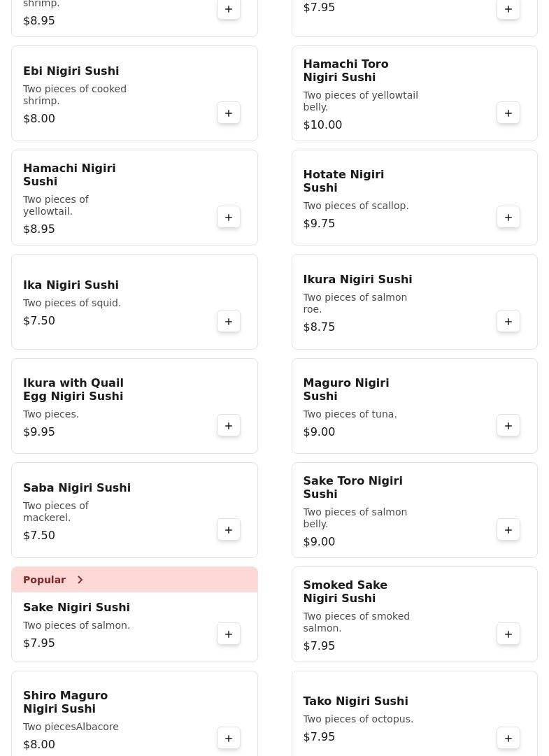Add Shiro Maguro Nigiri Sushi albacore
The height and width of the screenshot is (756, 549).
coord(229,739)
